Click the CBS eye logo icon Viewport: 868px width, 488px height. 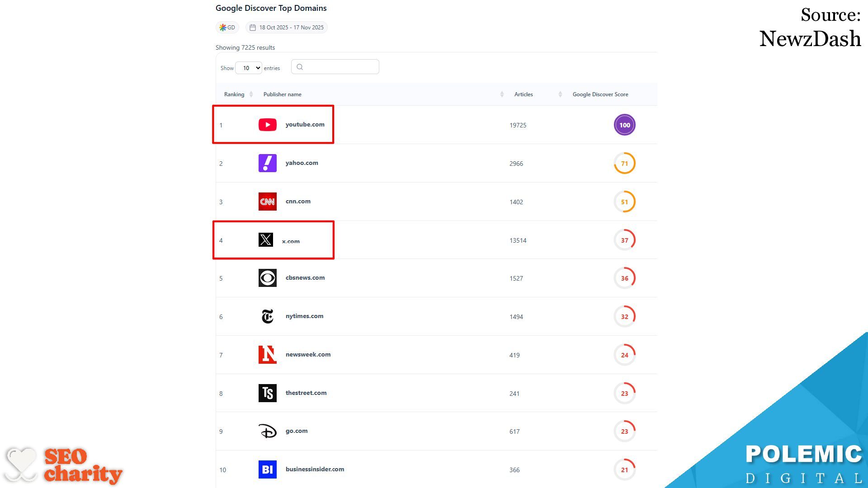click(267, 278)
